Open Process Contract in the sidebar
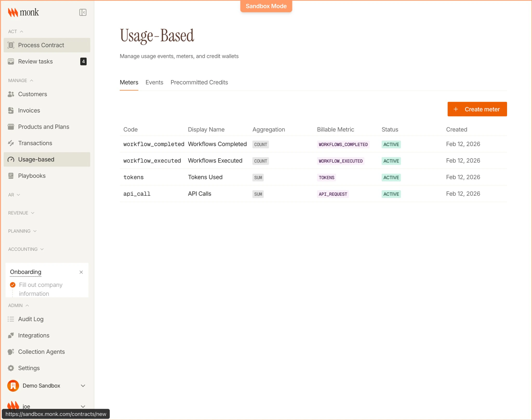This screenshot has width=532, height=420. [41, 45]
